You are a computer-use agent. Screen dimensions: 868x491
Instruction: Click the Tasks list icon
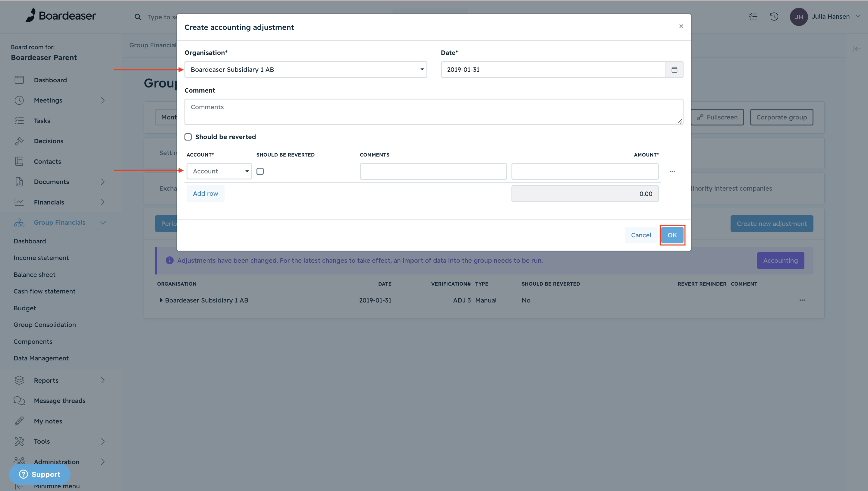pyautogui.click(x=19, y=121)
